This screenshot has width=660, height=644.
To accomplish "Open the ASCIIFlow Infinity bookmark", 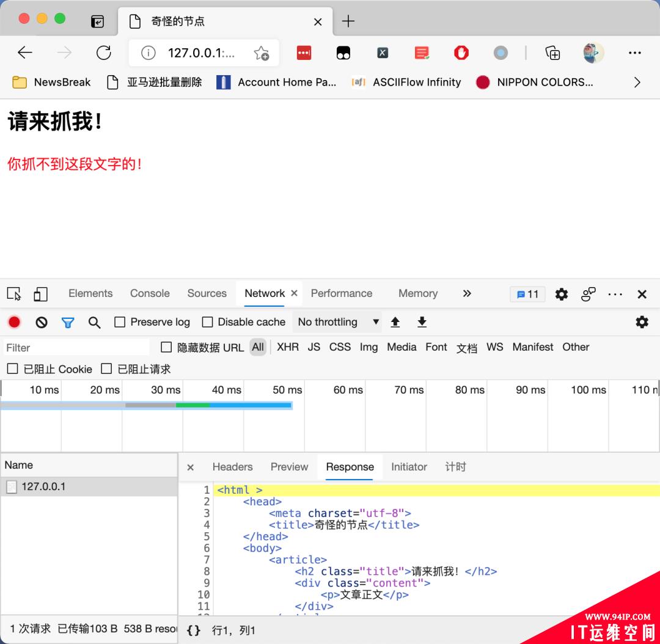I will (406, 82).
